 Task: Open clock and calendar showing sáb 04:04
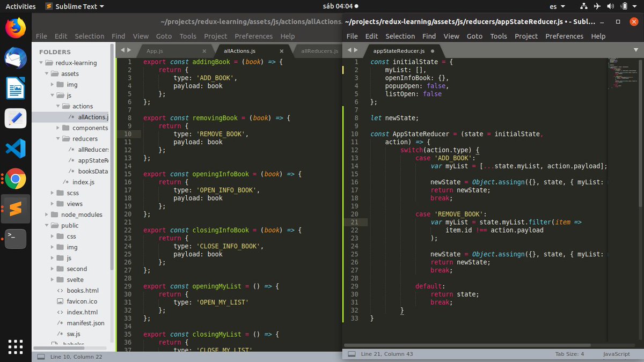click(340, 6)
